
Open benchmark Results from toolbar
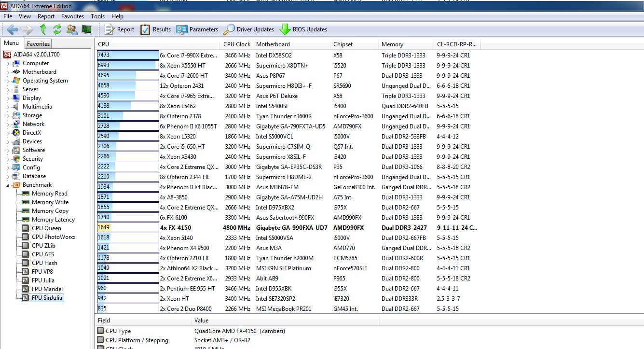pos(155,29)
